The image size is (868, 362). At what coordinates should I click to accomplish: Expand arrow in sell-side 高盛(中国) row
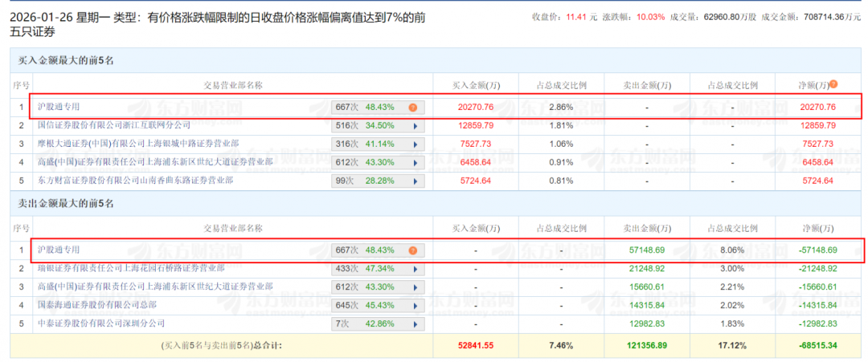pyautogui.click(x=416, y=287)
